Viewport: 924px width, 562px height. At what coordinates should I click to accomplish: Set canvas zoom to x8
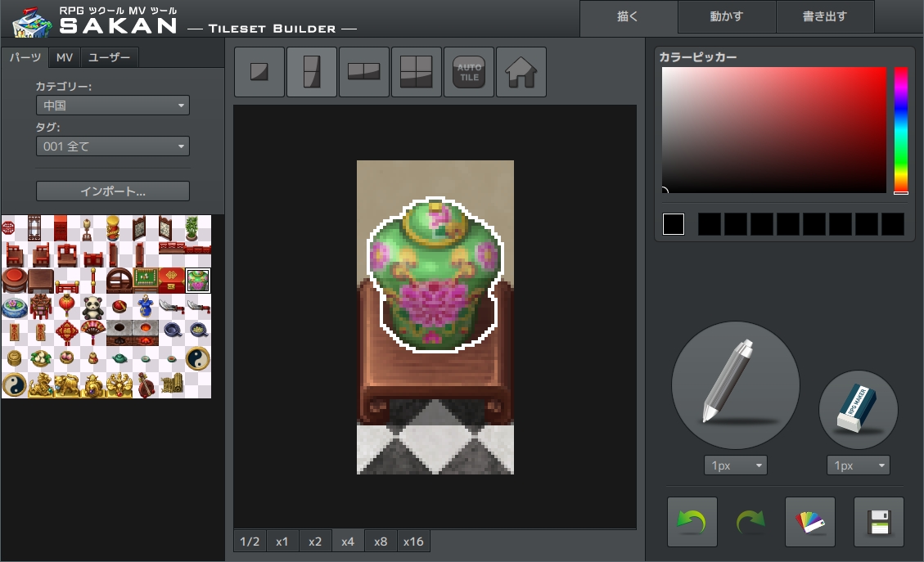coord(381,542)
